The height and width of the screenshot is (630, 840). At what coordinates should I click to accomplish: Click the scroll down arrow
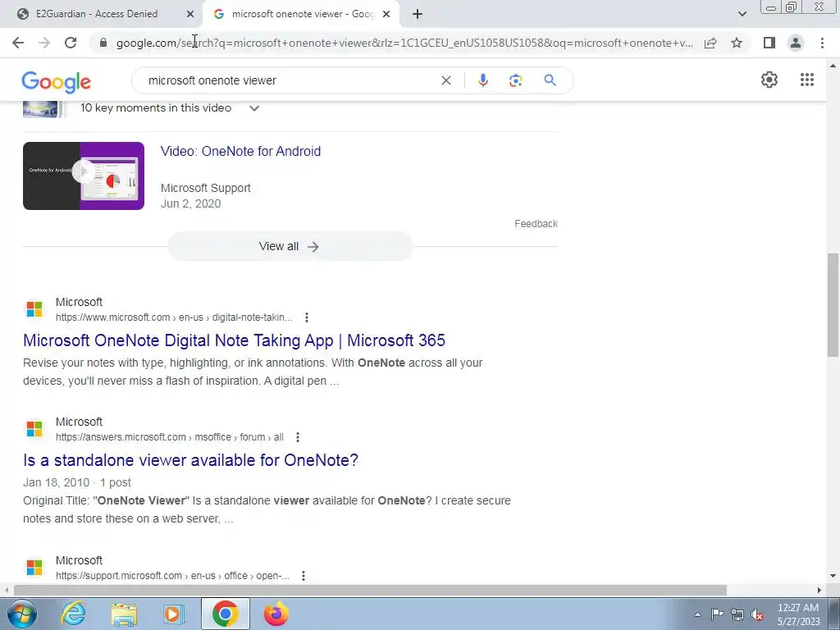pos(833,576)
